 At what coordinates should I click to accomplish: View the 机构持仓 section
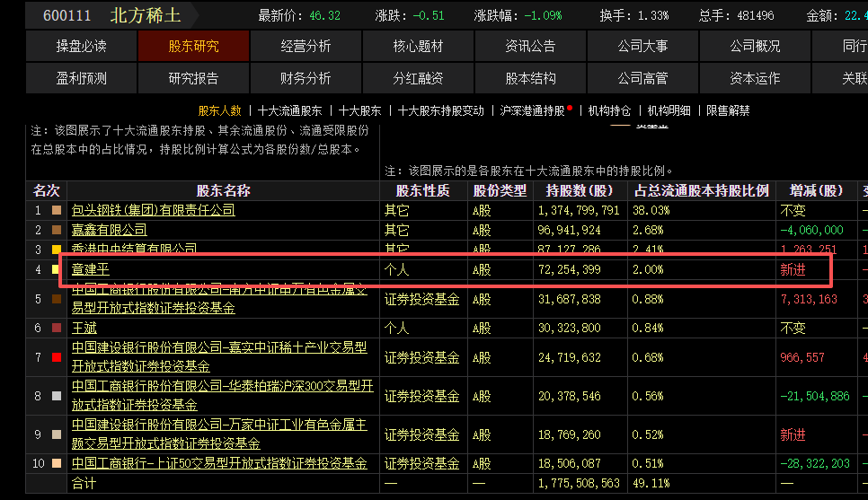click(609, 110)
